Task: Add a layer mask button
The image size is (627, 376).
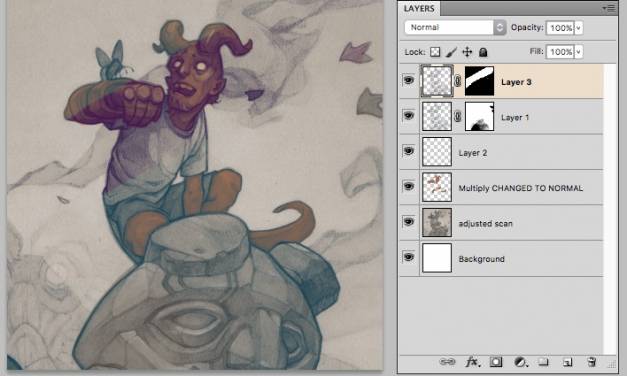Action: 496,362
